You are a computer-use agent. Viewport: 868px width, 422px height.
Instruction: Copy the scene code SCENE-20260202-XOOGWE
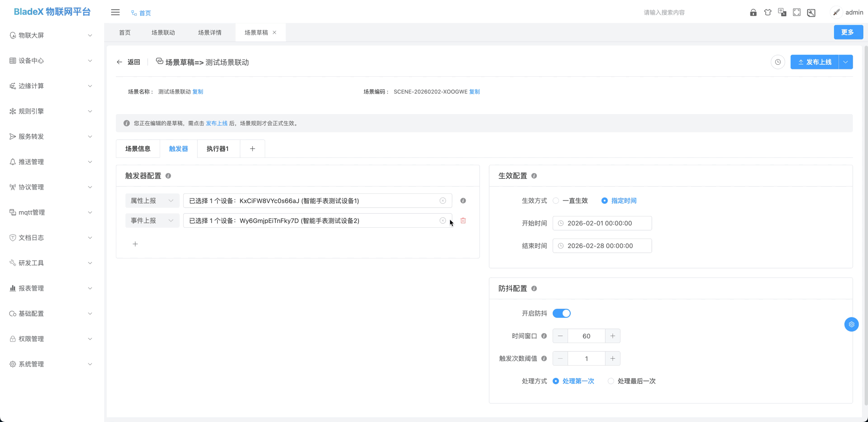pos(474,92)
